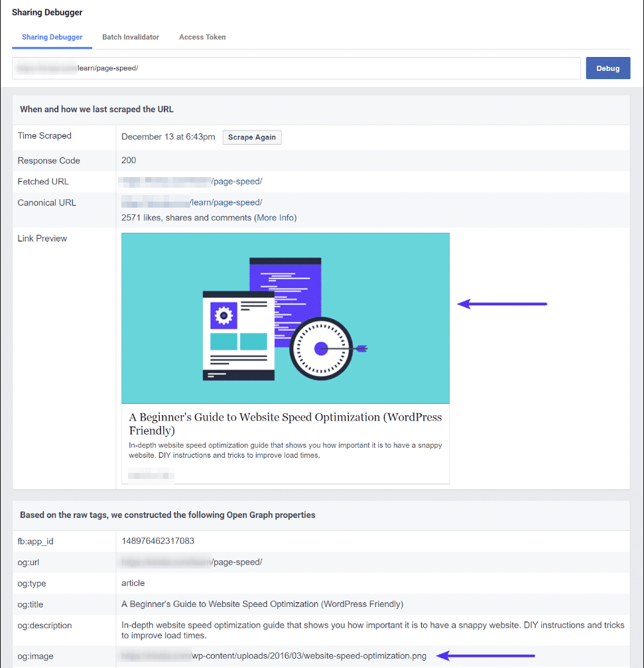This screenshot has width=644, height=668.
Task: Select the Sharing Debugger tab
Action: [x=52, y=37]
